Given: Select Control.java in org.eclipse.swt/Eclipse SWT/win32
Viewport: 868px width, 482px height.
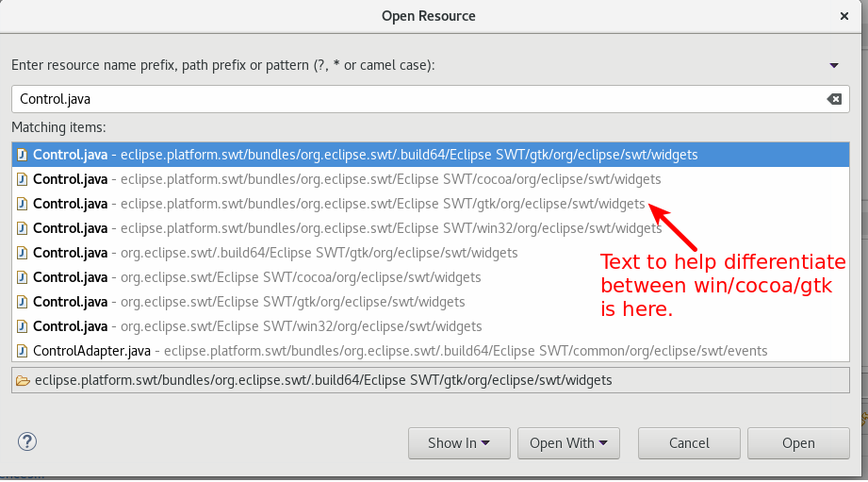Looking at the screenshot, I should (430, 325).
